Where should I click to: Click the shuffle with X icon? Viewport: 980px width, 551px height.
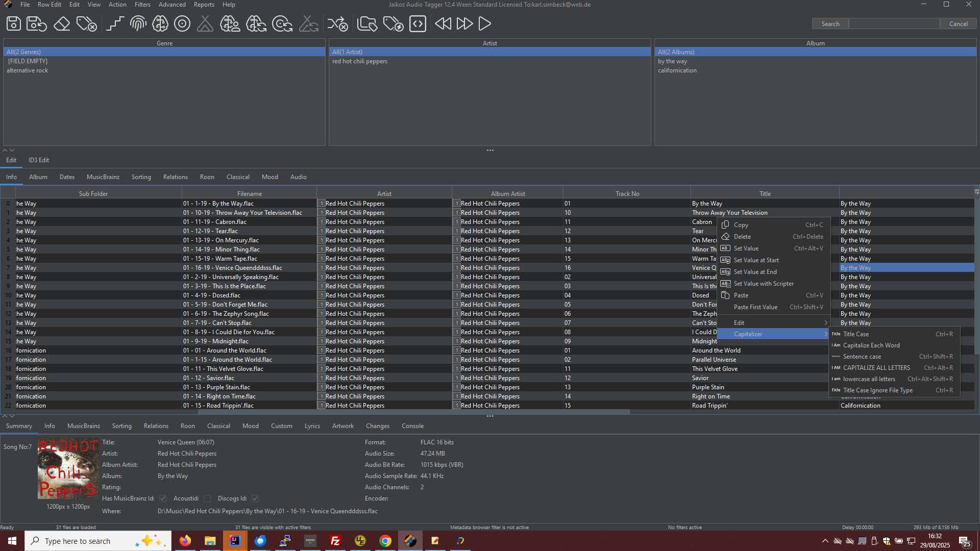(337, 24)
